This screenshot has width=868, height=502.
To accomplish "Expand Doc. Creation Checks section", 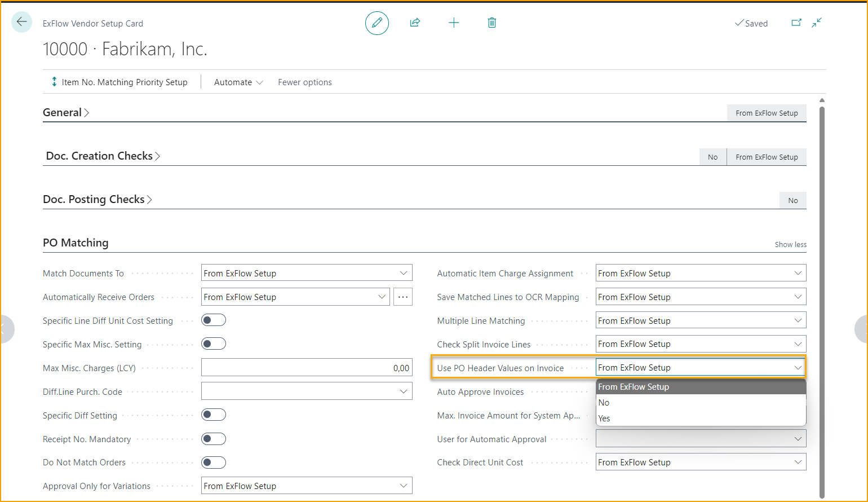I will pos(103,156).
